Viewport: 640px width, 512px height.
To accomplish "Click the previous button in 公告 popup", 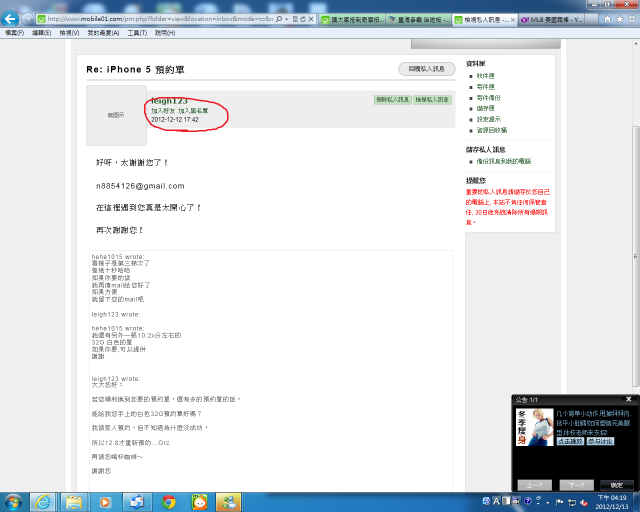I will click(535, 485).
